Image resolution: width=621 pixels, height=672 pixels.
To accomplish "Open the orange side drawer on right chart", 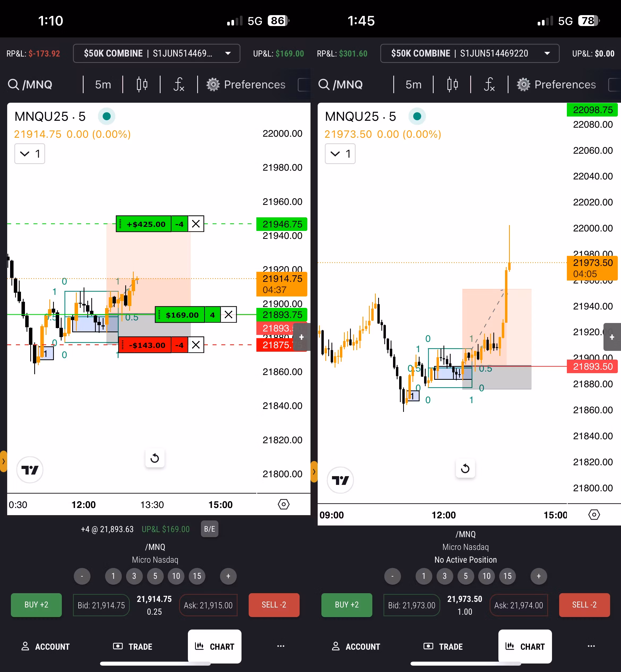I will pos(314,472).
